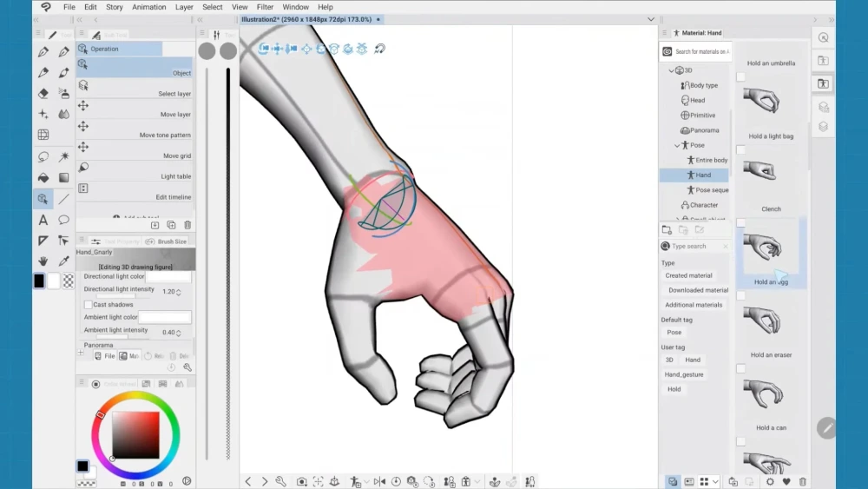Open the Story menu
Screen dimensions: 868x489
[x=114, y=7]
